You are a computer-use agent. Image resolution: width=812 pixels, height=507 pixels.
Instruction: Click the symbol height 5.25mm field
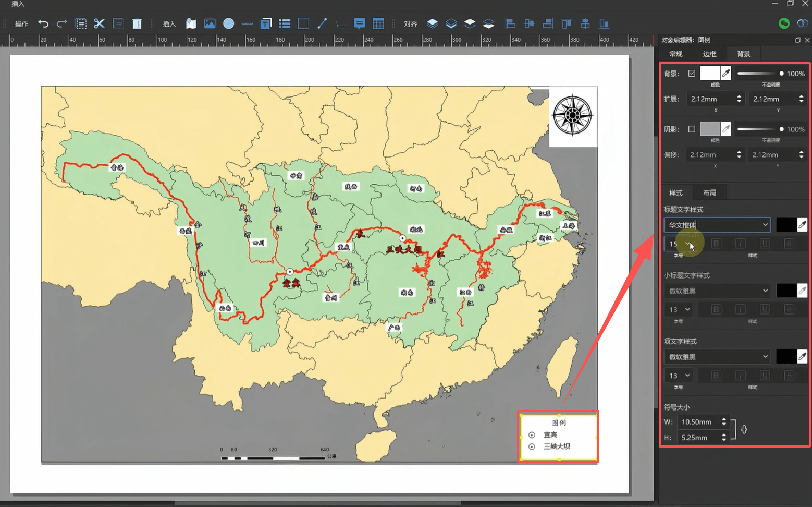703,438
